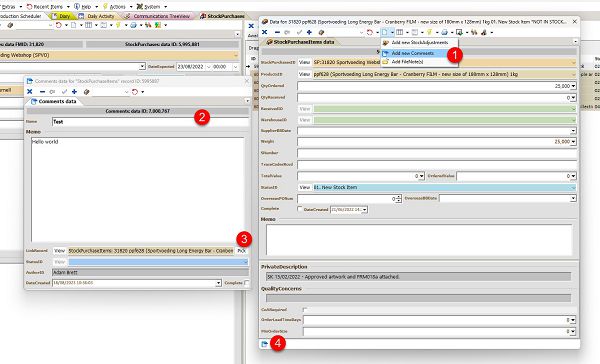This screenshot has height=364, width=600.
Task: Click the yellow lightning icon in main StockPurchases toolbar
Action: pos(118,25)
